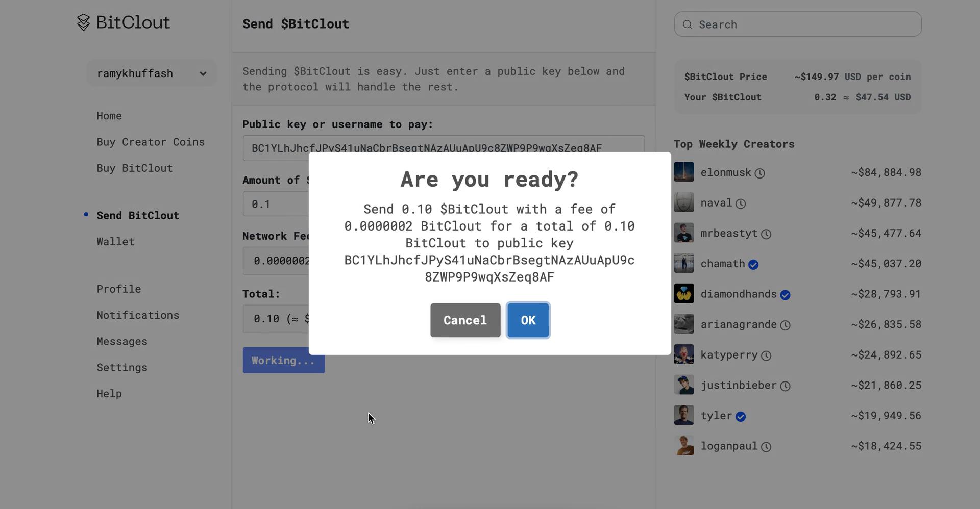
Task: Click the search magnifier icon
Action: [x=688, y=24]
